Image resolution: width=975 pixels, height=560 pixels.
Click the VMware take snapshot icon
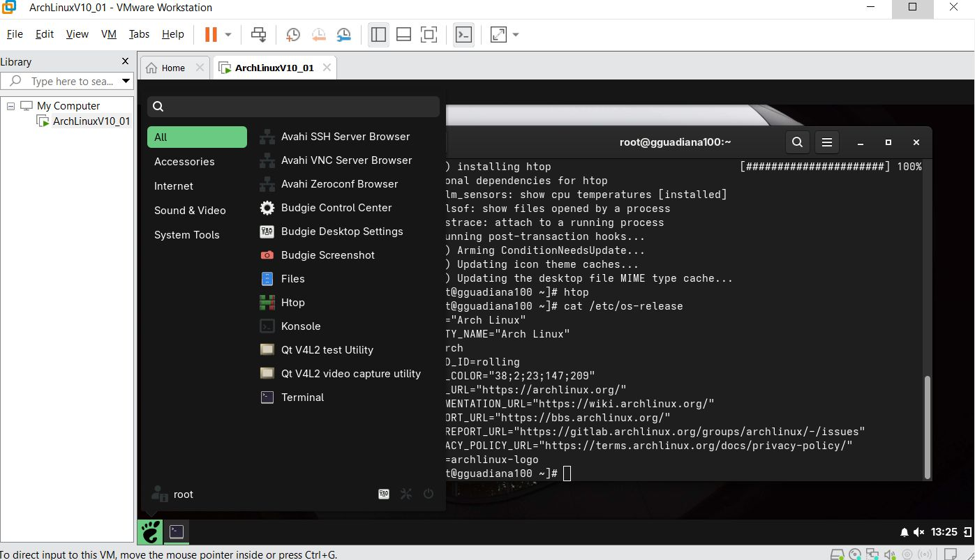[x=293, y=35]
